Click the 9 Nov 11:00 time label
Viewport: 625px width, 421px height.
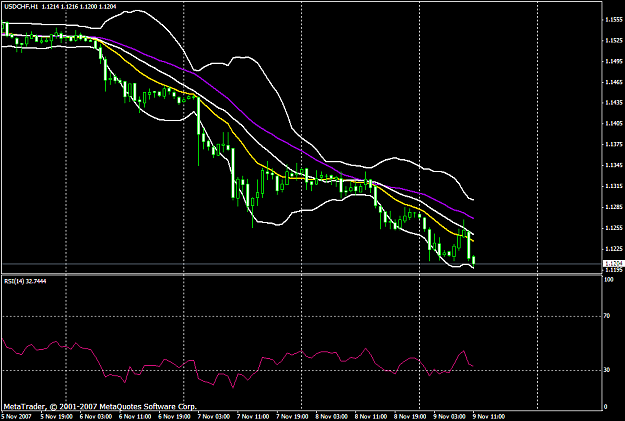click(489, 417)
